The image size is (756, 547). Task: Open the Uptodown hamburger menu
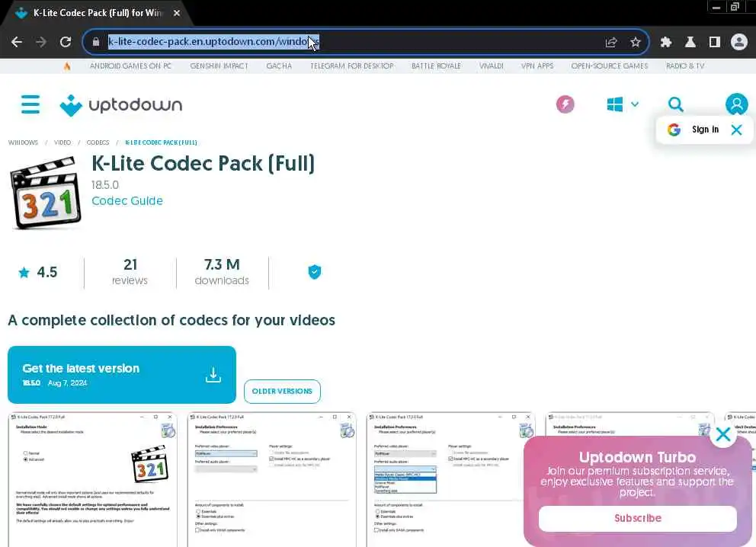pyautogui.click(x=30, y=104)
